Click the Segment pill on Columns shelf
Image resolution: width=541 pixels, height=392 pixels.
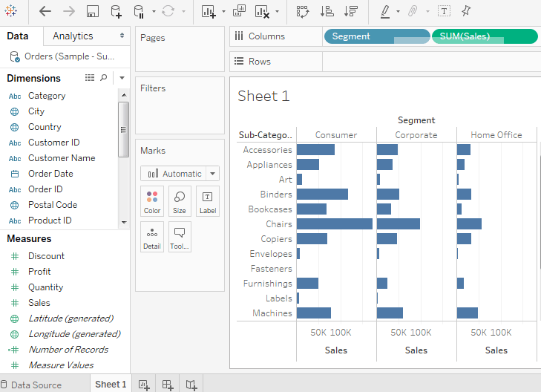(x=377, y=36)
